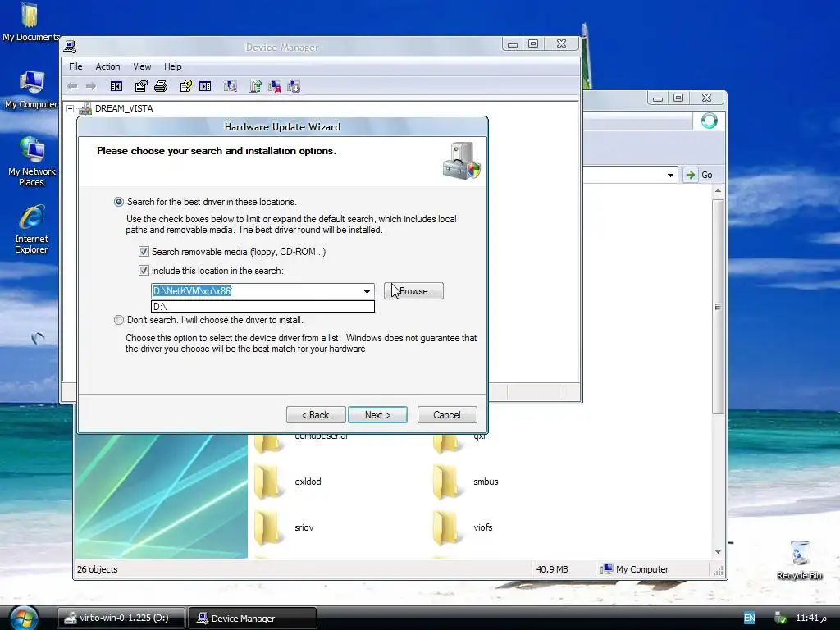Click the smbus folder name
Image resolution: width=840 pixels, height=630 pixels.
coord(486,482)
